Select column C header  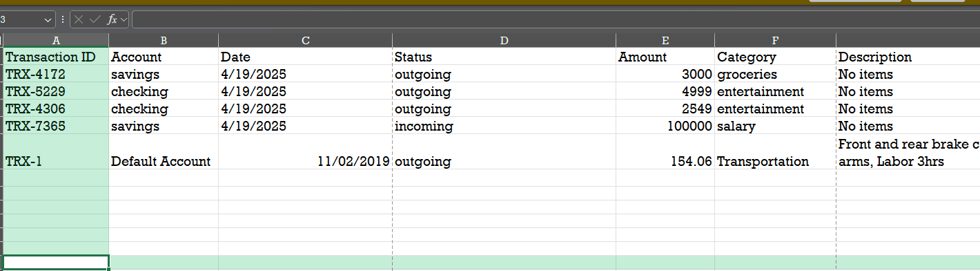(x=305, y=40)
